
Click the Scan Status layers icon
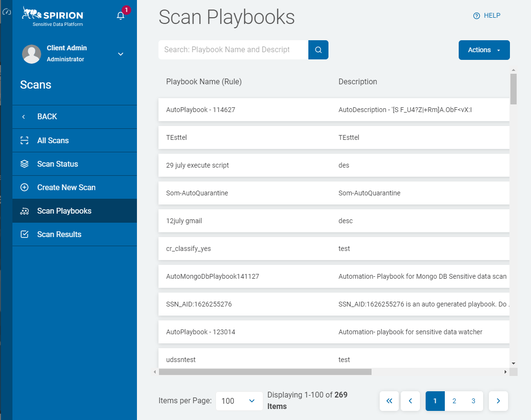24,164
